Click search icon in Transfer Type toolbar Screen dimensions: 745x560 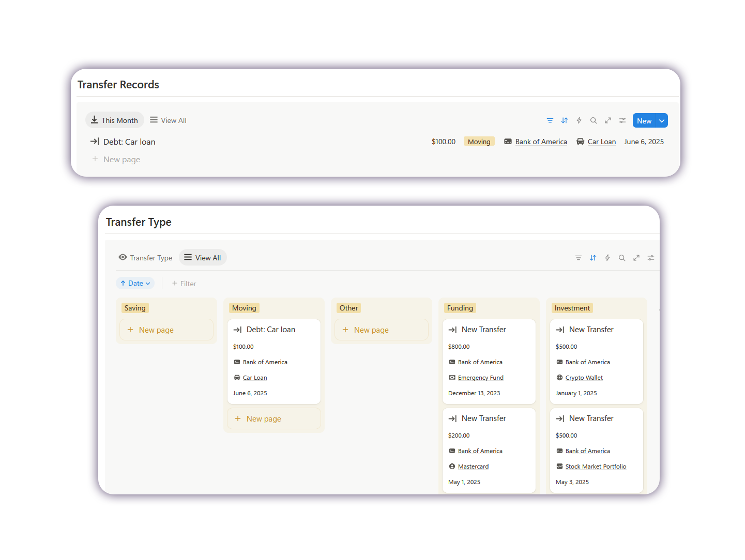622,258
